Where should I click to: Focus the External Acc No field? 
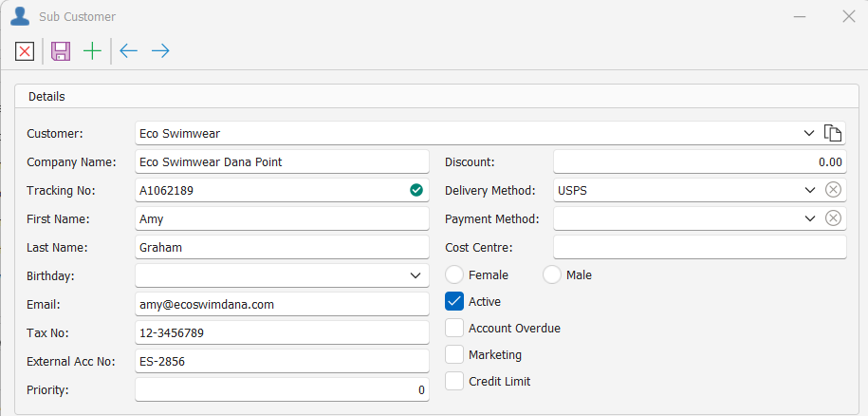pos(282,361)
